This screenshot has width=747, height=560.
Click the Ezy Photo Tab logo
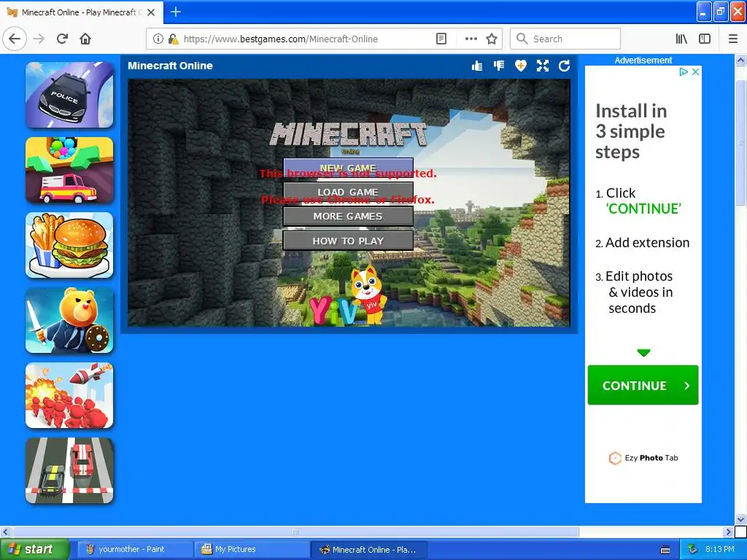[643, 458]
